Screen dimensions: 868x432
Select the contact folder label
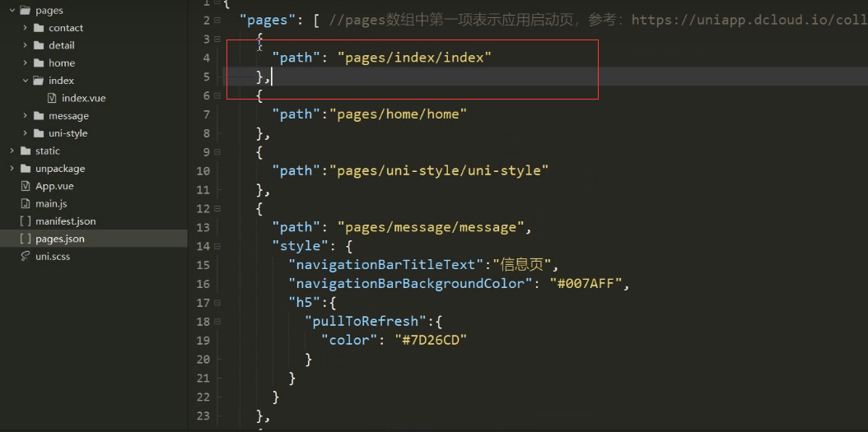(x=66, y=28)
